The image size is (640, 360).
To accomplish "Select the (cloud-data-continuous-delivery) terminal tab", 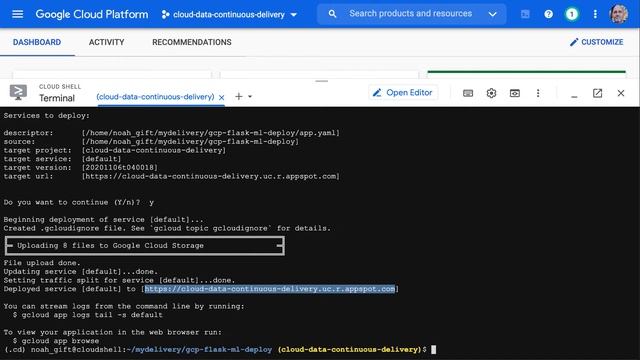I will click(155, 97).
